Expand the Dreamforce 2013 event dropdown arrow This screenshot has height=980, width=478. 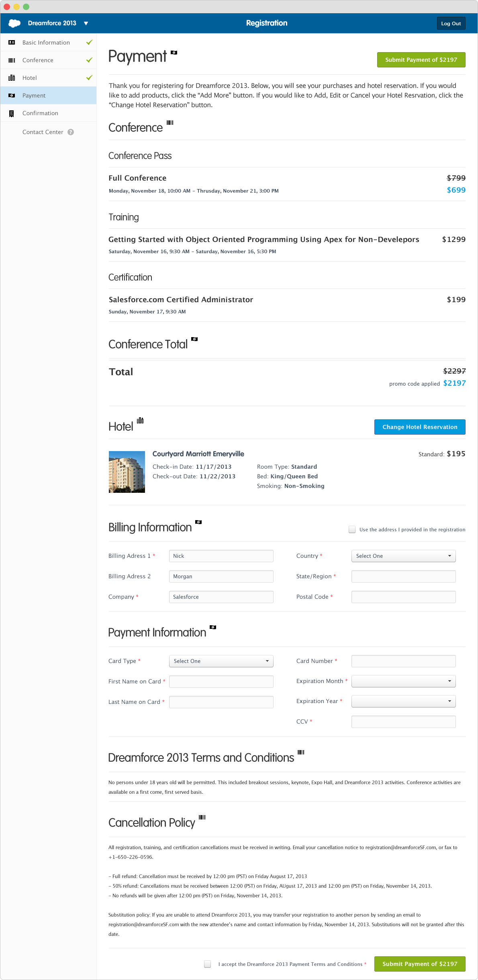click(x=86, y=23)
